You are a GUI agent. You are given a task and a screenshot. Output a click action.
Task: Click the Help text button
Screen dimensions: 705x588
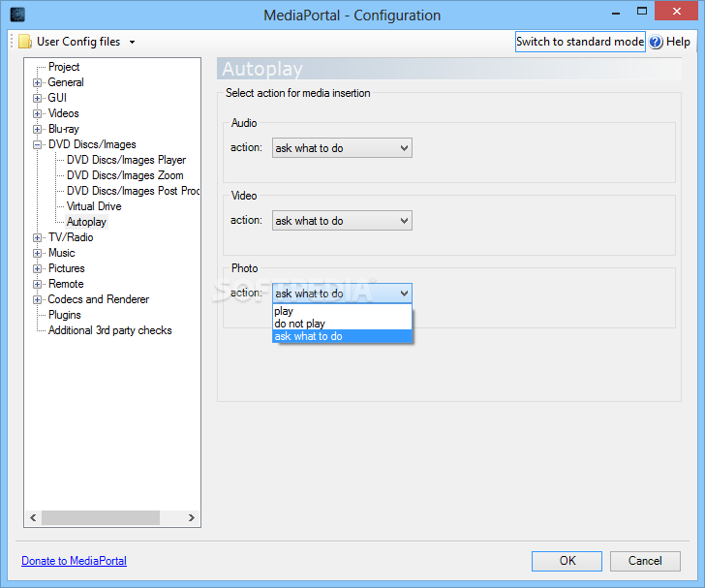(678, 42)
